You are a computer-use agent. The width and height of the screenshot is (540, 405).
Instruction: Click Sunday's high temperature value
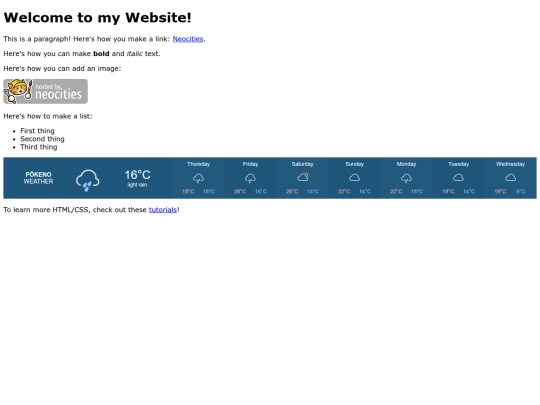(344, 191)
